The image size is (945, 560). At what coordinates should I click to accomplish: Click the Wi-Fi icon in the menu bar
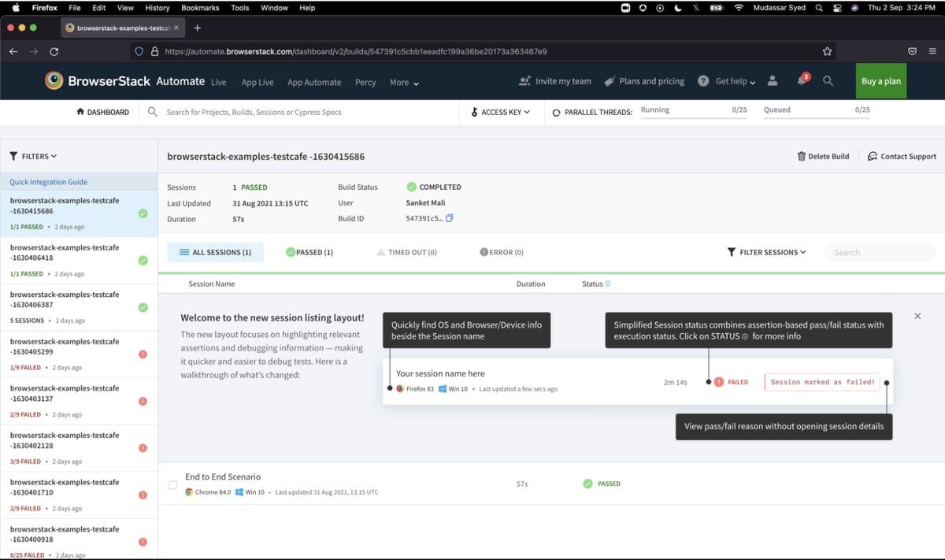pos(739,8)
